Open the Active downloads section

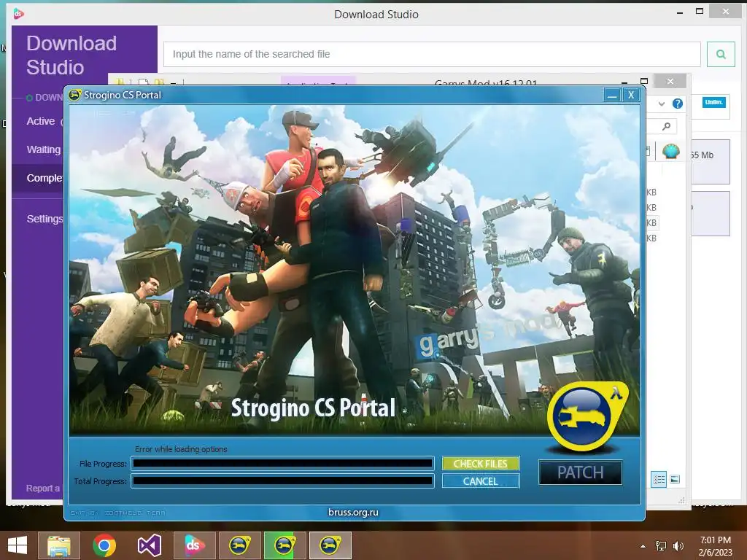pos(41,122)
